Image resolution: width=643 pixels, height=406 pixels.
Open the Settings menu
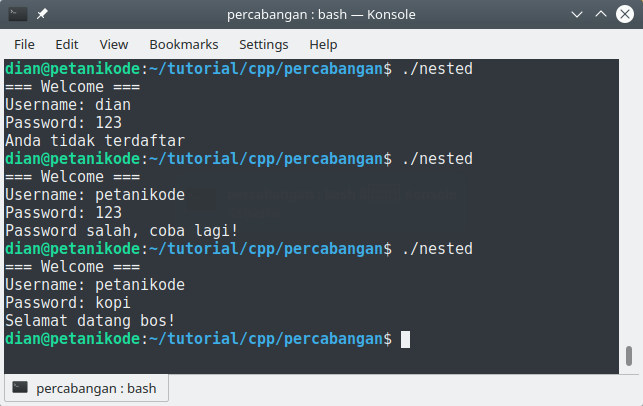click(x=263, y=44)
